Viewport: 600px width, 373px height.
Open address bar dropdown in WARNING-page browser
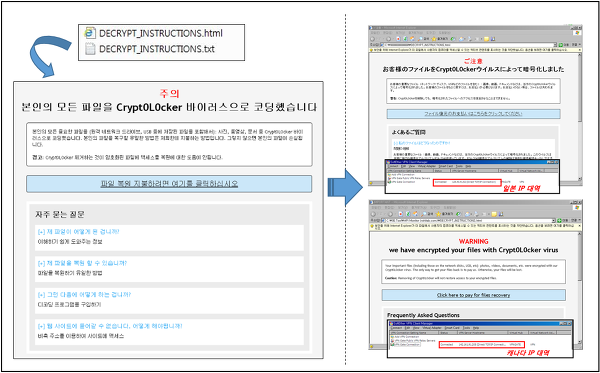point(553,220)
